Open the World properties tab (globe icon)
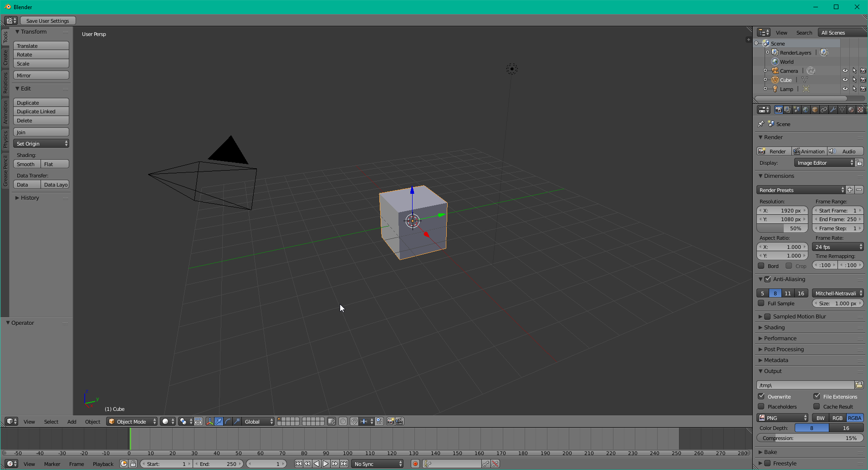Screen dimensions: 868x470 (x=806, y=110)
